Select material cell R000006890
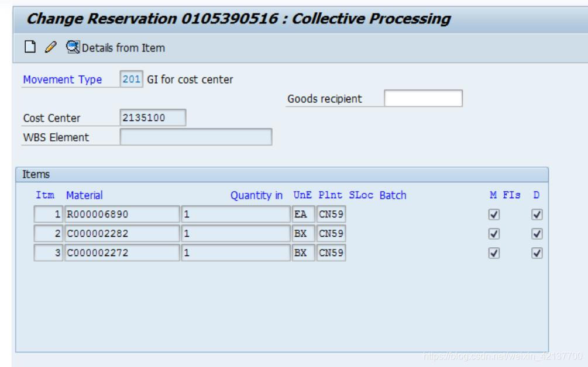This screenshot has height=367, width=588. pos(122,214)
